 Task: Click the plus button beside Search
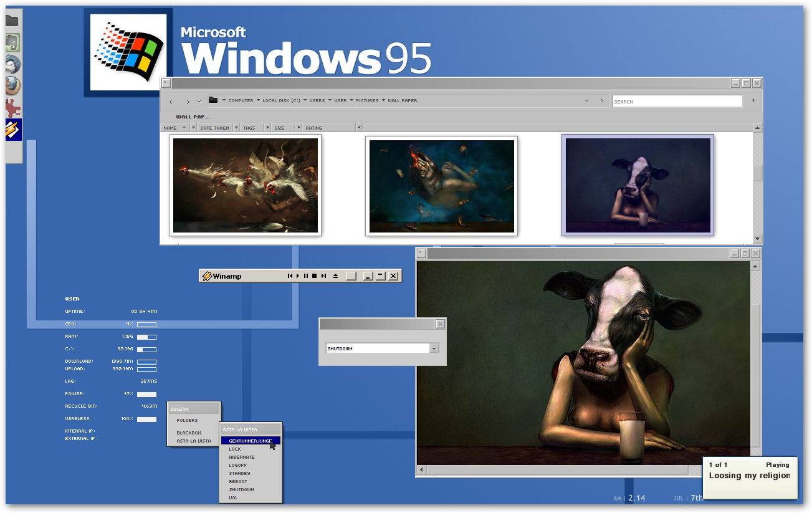click(x=753, y=100)
